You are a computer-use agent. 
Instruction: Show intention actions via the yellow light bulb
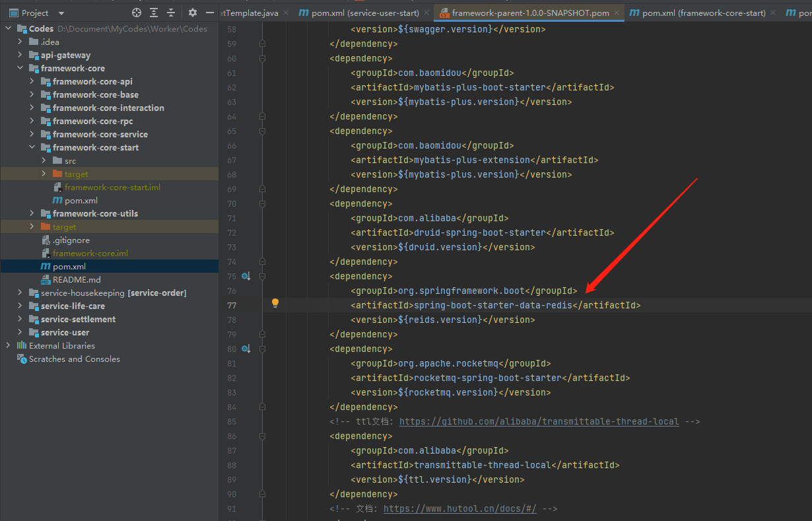click(x=275, y=304)
